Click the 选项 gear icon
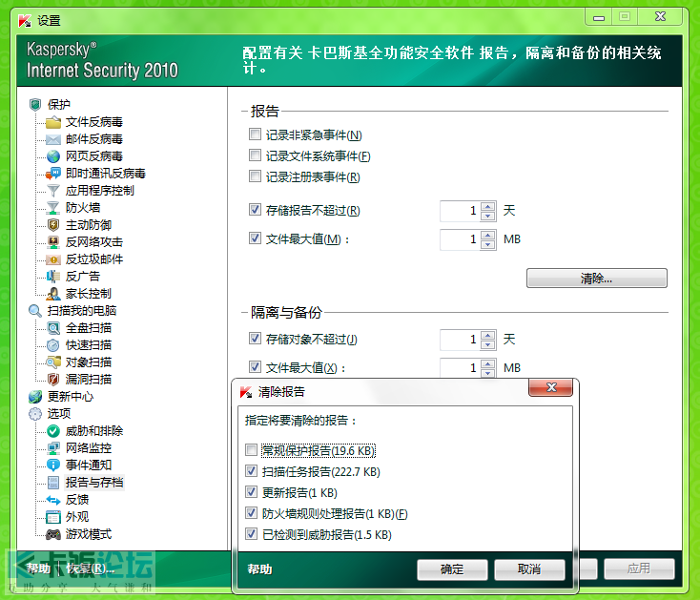The width and height of the screenshot is (700, 600). click(35, 414)
